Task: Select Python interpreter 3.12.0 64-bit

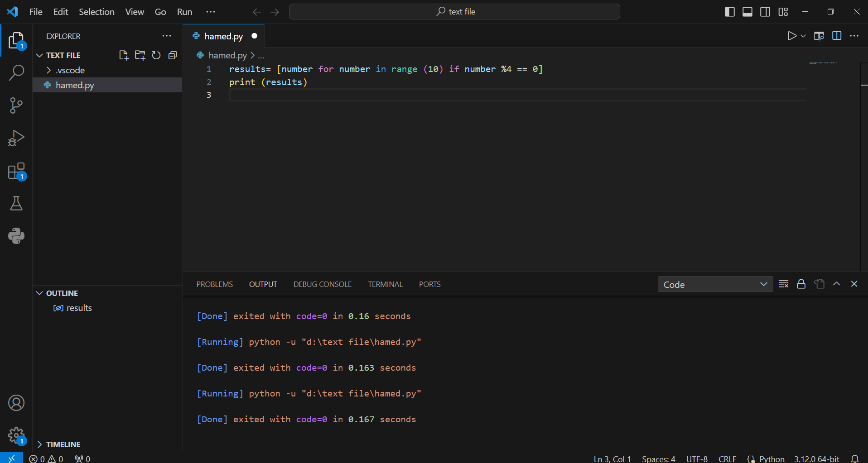Action: (816, 458)
